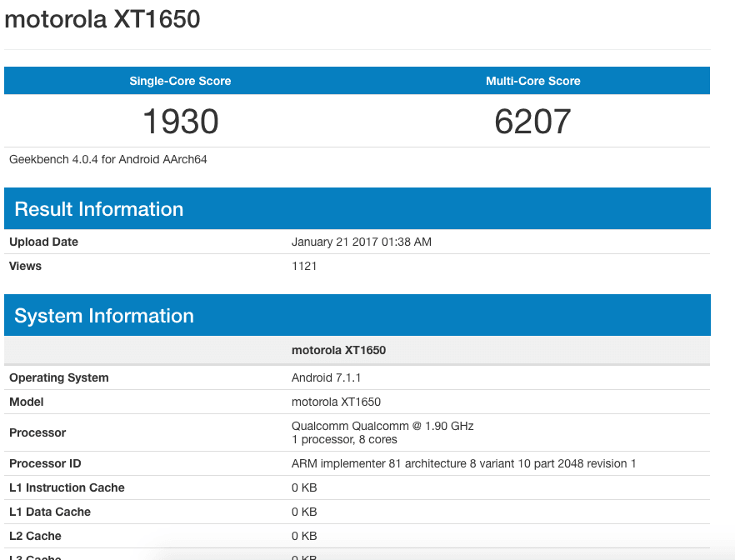The width and height of the screenshot is (735, 560).
Task: Click the date January 21 2017 01:38 AM
Action: pos(362,242)
